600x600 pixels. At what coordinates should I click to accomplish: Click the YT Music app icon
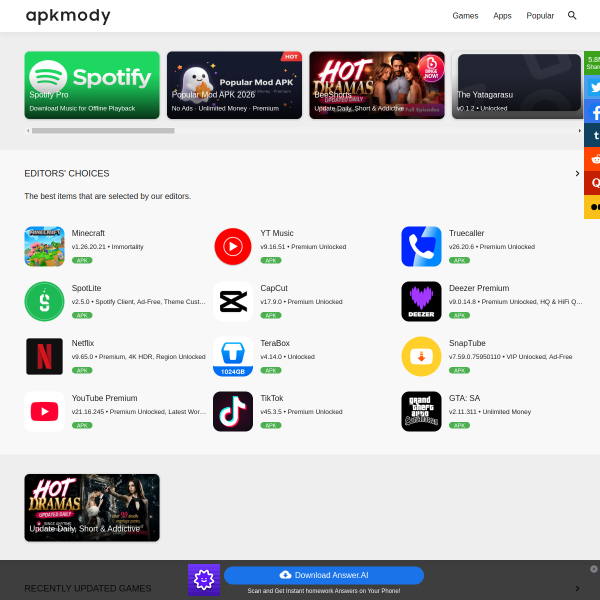tap(233, 246)
